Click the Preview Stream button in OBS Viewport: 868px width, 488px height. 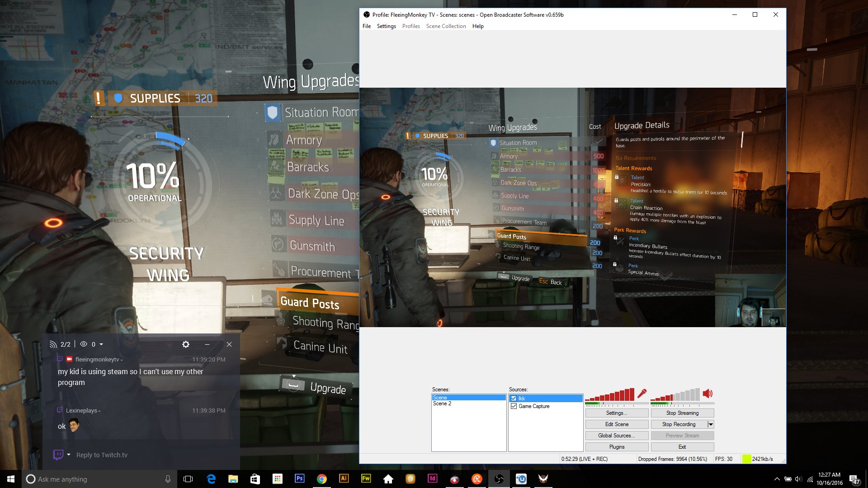tap(682, 436)
